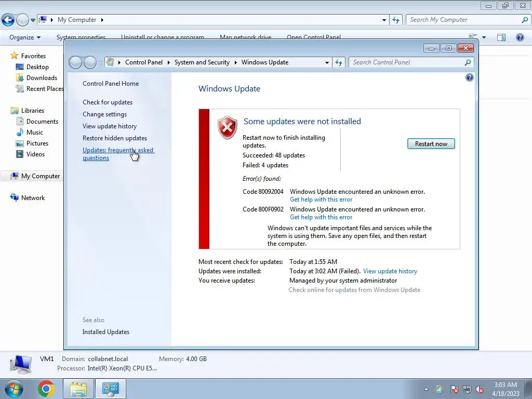Open Videos library
The width and height of the screenshot is (532, 399).
[x=35, y=154]
